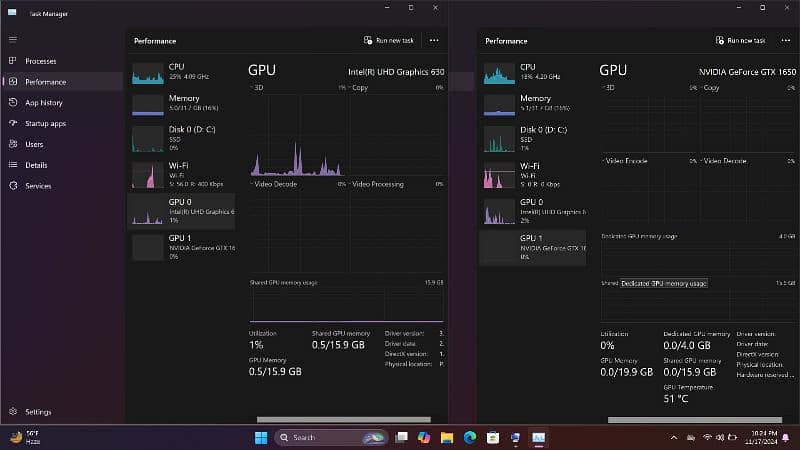Open App history from the sidebar

coord(43,102)
